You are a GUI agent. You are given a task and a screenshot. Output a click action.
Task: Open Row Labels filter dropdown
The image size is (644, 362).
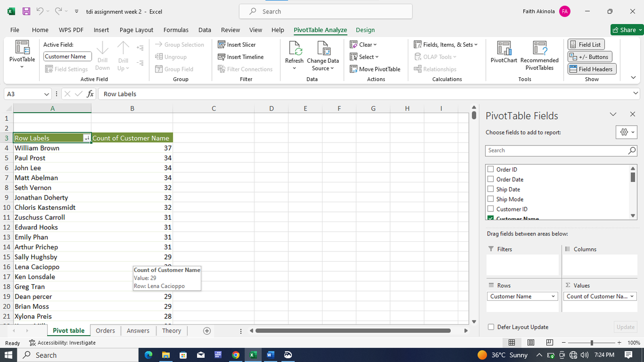coord(86,138)
